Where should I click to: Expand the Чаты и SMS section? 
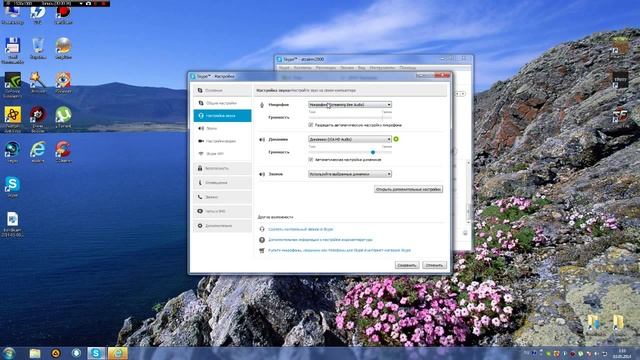coord(222,211)
